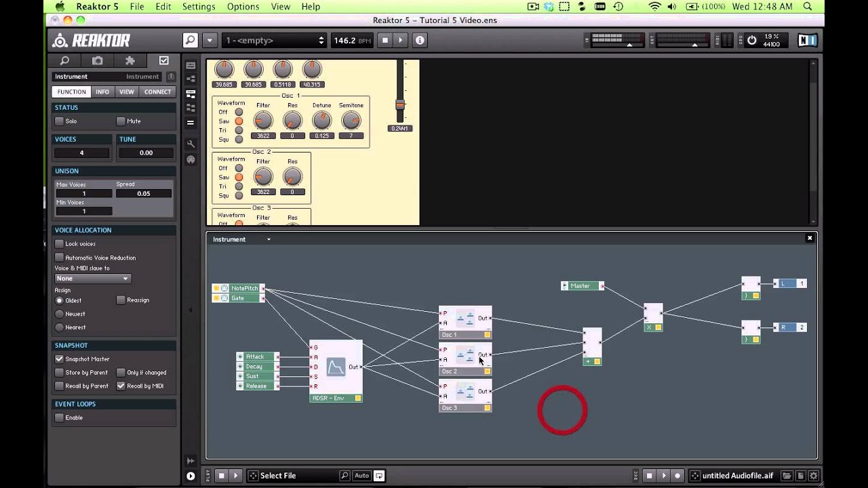The height and width of the screenshot is (488, 868).
Task: Stop the master clock in the top toolbar
Action: tap(385, 40)
